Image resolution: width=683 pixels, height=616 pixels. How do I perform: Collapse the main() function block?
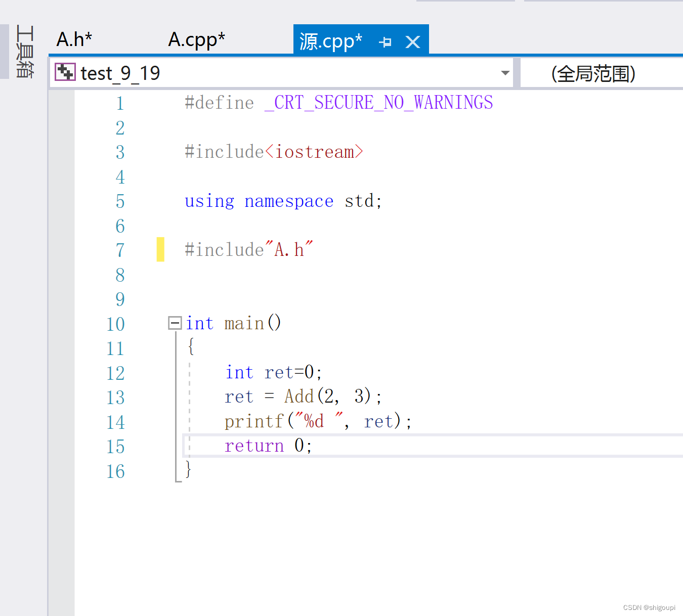point(175,323)
